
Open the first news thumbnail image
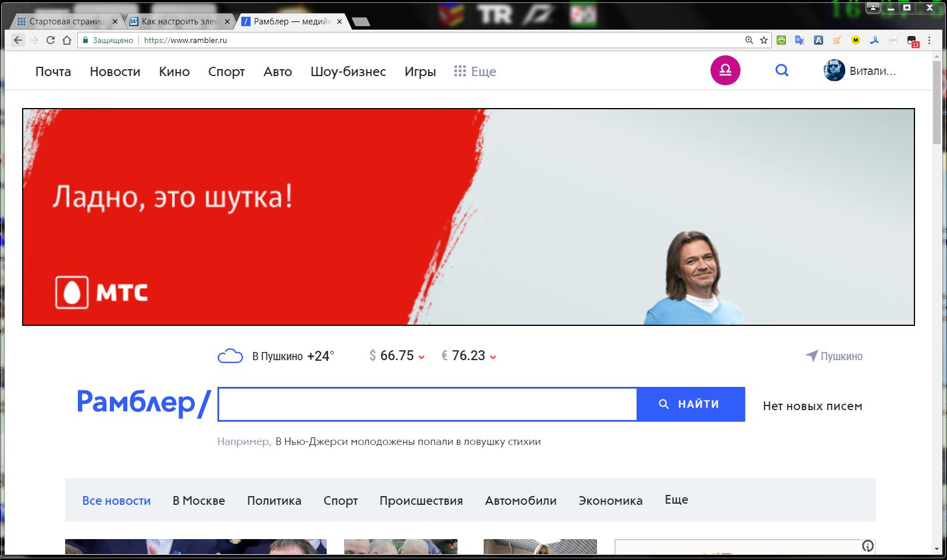point(196,547)
